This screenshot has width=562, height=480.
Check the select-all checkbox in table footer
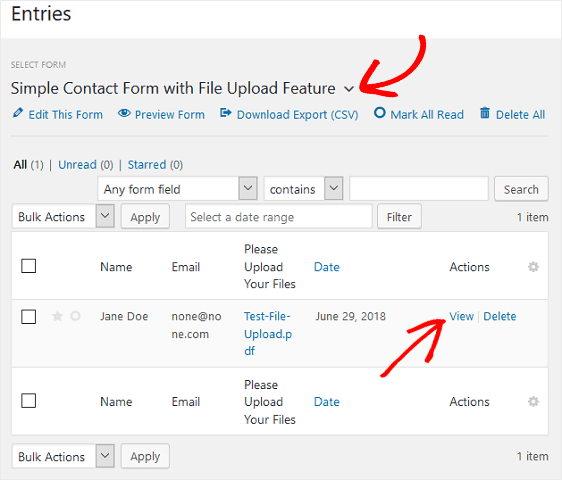pos(28,401)
